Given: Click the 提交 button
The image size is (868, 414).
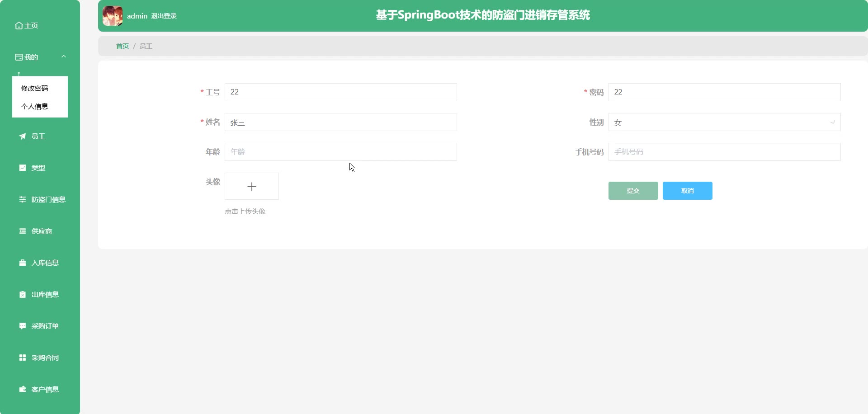Looking at the screenshot, I should [x=633, y=191].
